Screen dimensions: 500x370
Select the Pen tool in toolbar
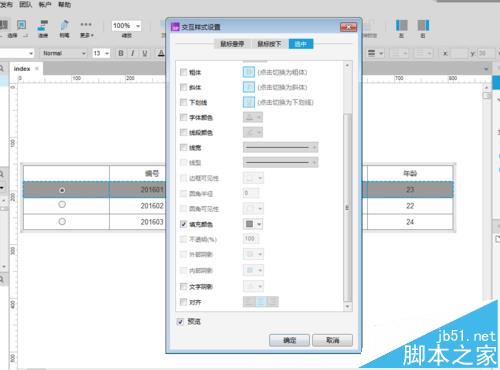point(64,25)
